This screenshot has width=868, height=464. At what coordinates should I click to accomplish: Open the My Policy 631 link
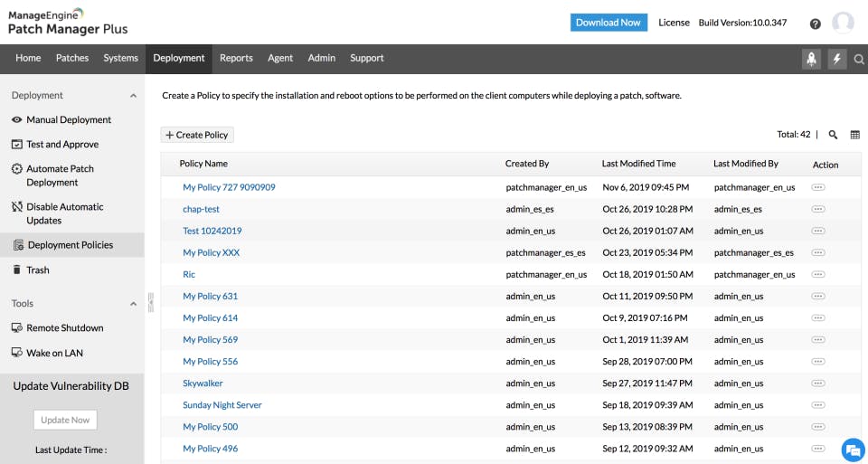(x=210, y=297)
